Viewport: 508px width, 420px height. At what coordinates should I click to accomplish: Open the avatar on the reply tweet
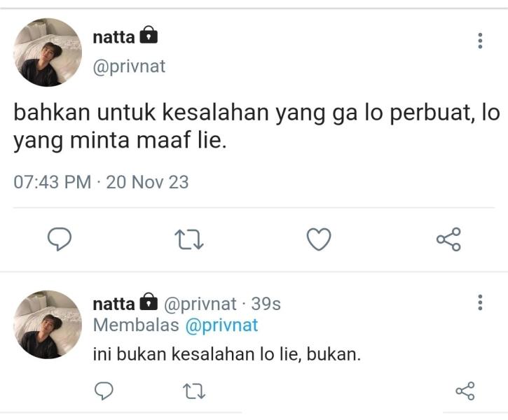coord(48,325)
